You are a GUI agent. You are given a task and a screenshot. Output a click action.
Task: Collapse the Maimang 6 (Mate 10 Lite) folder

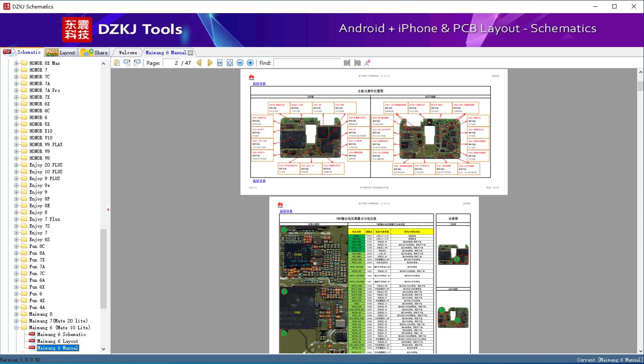[x=17, y=328]
